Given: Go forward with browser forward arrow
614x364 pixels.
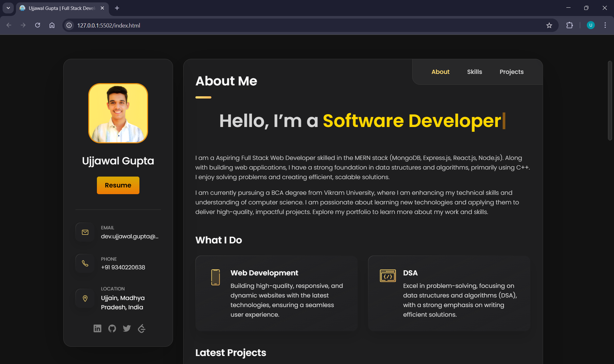Looking at the screenshot, I should [x=23, y=25].
